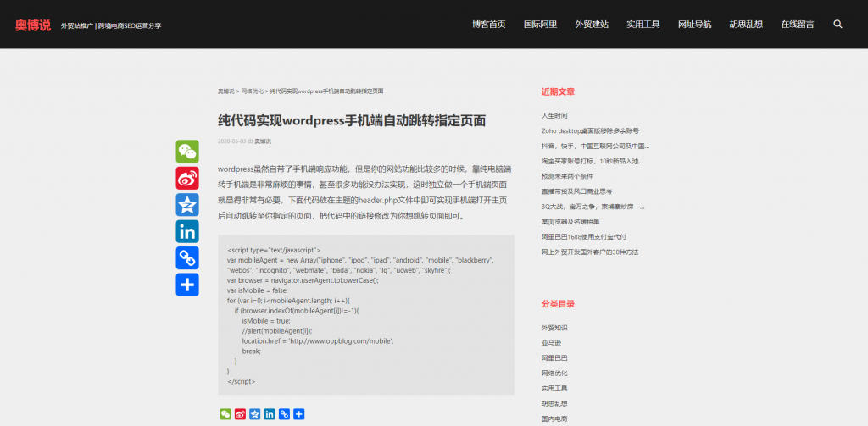
Task: Open the recent post 人生时间
Action: click(554, 116)
